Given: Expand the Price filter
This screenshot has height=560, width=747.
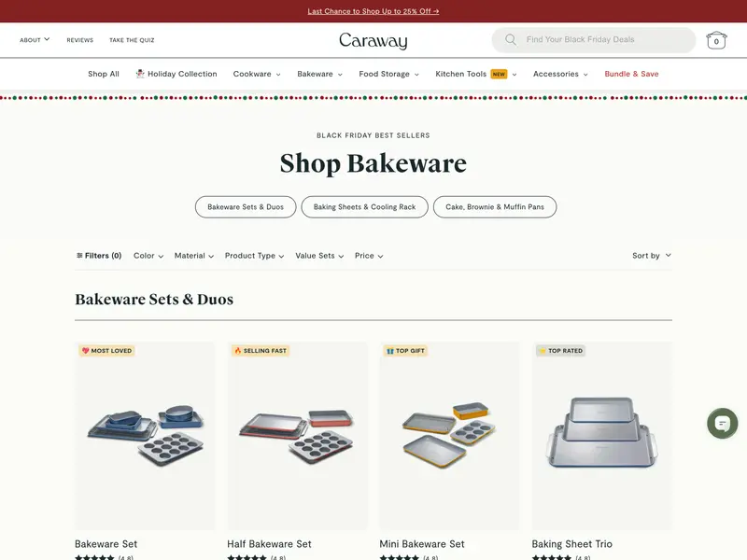Looking at the screenshot, I should [369, 256].
